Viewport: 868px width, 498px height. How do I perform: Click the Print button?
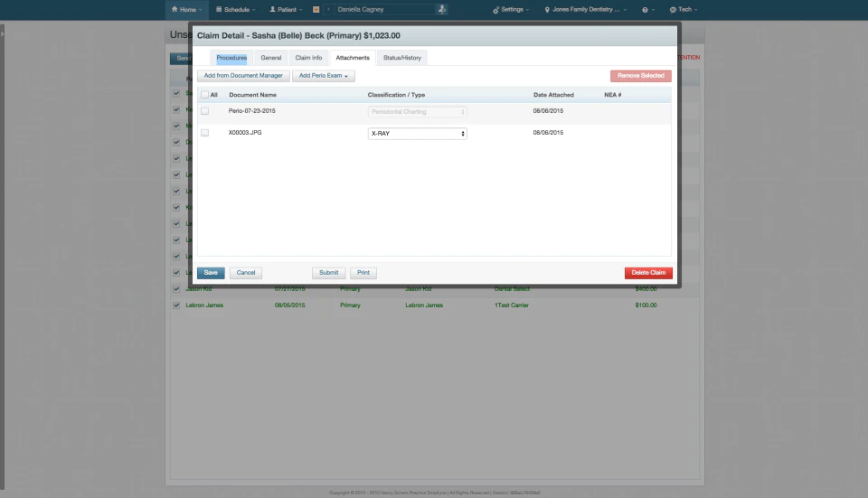click(363, 273)
